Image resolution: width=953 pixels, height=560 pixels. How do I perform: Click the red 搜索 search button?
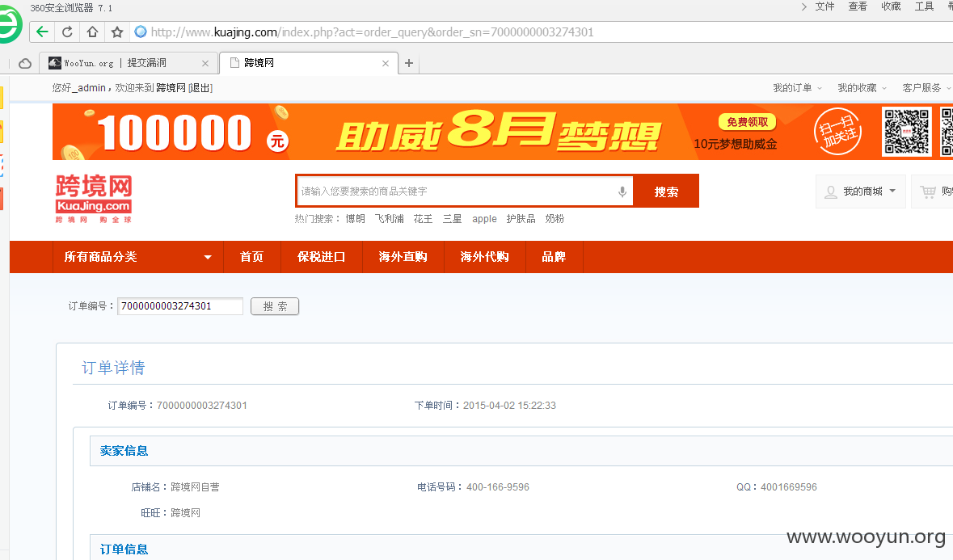(x=666, y=192)
